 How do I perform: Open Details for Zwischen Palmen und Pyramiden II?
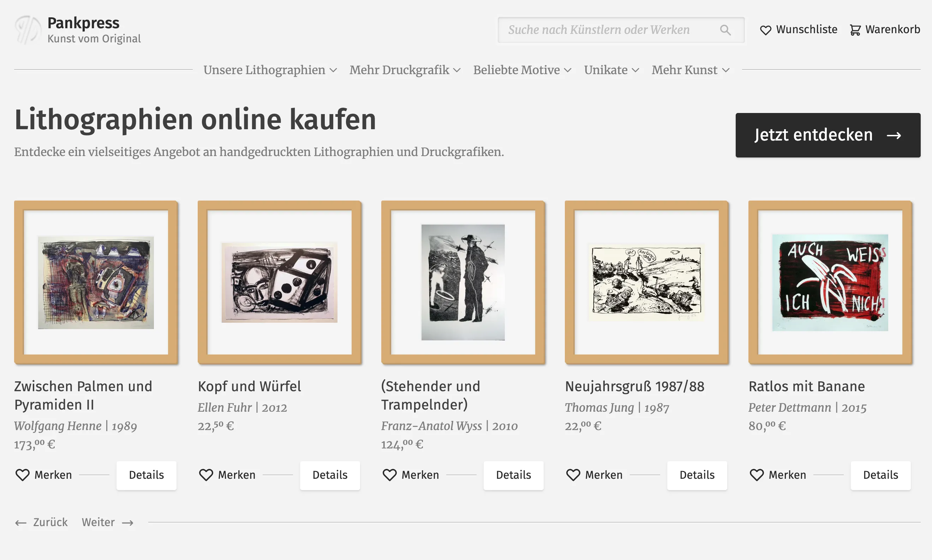pyautogui.click(x=147, y=475)
